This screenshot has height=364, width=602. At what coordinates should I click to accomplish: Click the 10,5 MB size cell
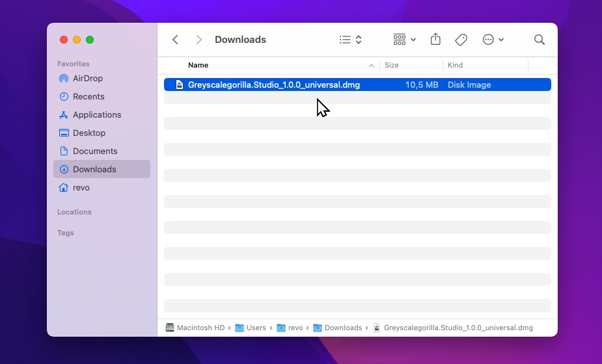tap(422, 84)
